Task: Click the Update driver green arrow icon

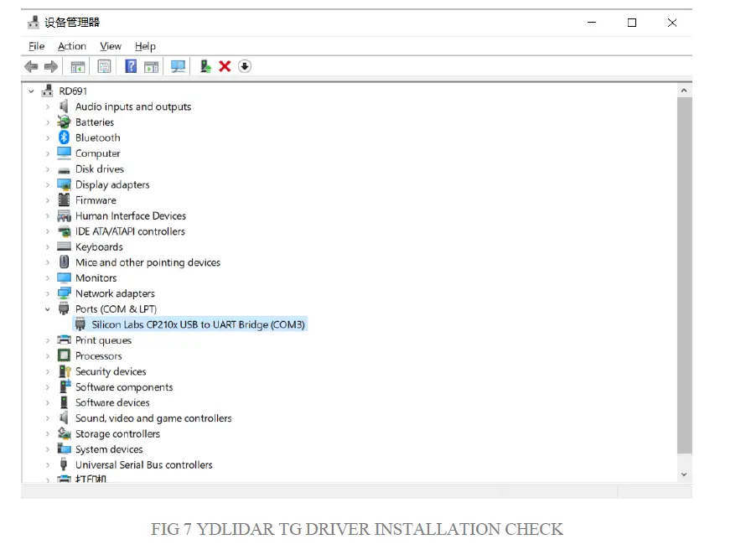Action: (205, 66)
